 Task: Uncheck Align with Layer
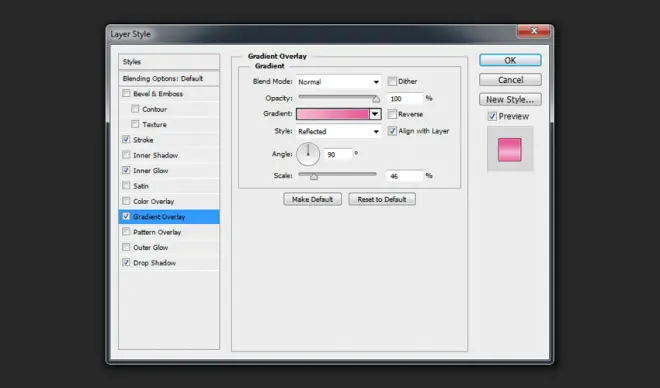pos(392,131)
